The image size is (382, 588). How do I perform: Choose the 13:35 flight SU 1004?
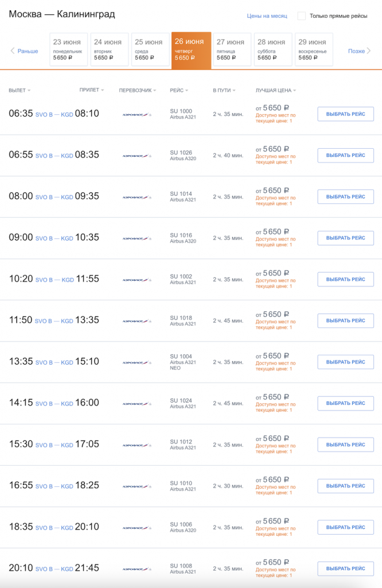tap(345, 362)
